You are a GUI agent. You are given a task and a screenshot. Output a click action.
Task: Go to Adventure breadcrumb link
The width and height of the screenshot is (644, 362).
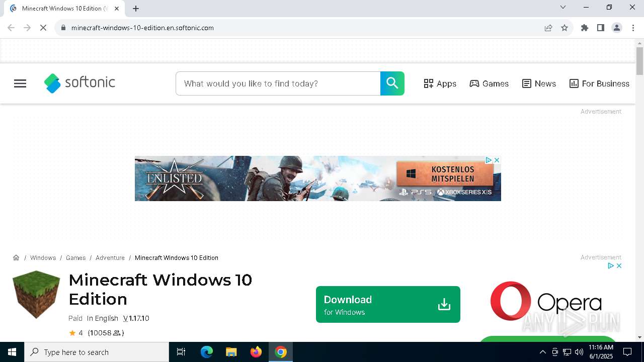pyautogui.click(x=110, y=257)
